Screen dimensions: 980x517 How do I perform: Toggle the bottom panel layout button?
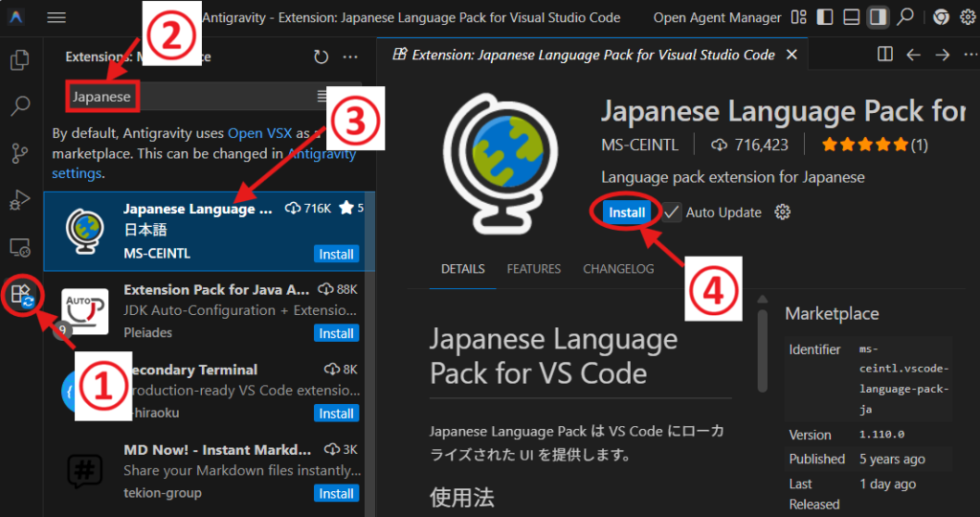tap(851, 17)
